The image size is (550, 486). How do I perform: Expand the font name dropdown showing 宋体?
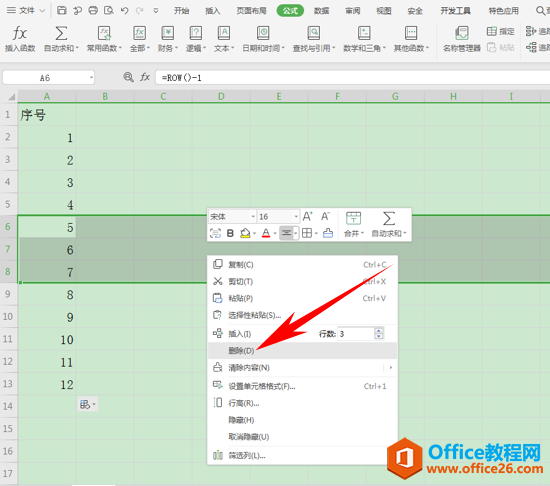tap(253, 217)
